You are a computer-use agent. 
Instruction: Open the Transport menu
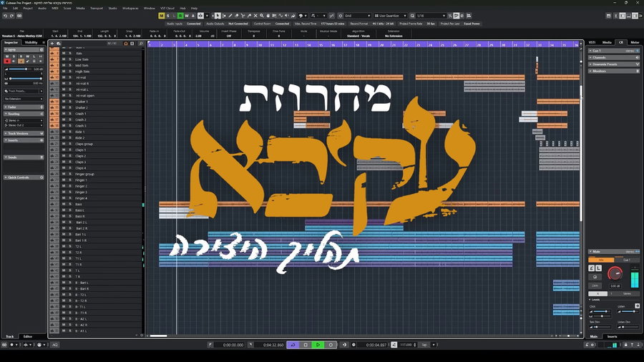[x=96, y=8]
